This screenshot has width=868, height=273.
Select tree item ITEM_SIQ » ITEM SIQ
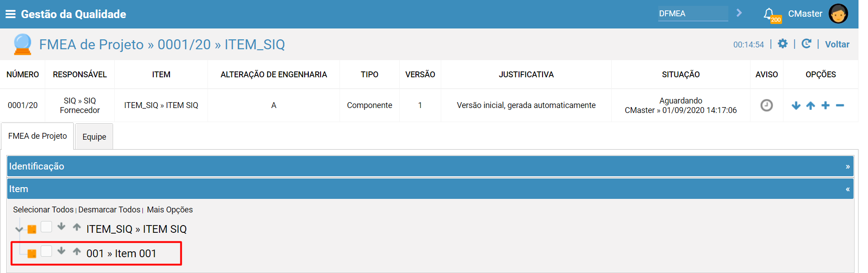[x=137, y=229]
